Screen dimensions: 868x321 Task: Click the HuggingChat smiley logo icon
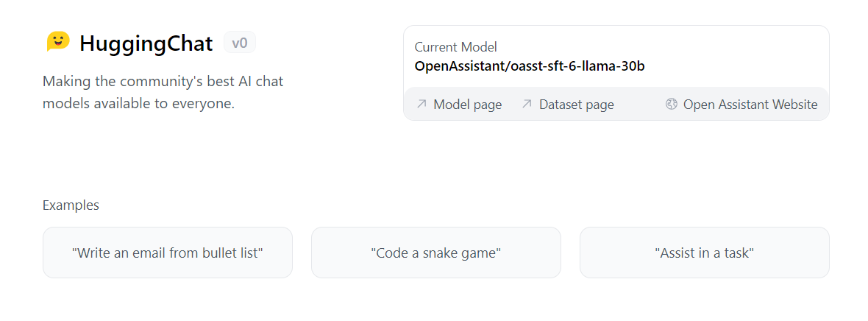58,42
